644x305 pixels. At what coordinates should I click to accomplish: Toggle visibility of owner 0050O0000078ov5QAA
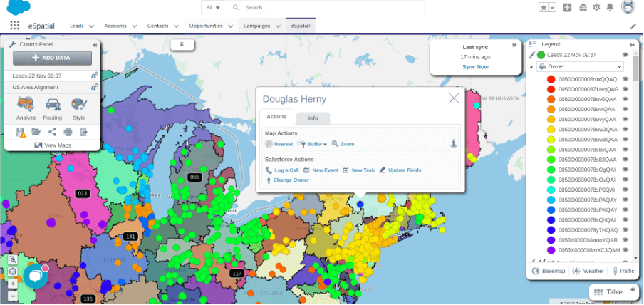(x=625, y=99)
